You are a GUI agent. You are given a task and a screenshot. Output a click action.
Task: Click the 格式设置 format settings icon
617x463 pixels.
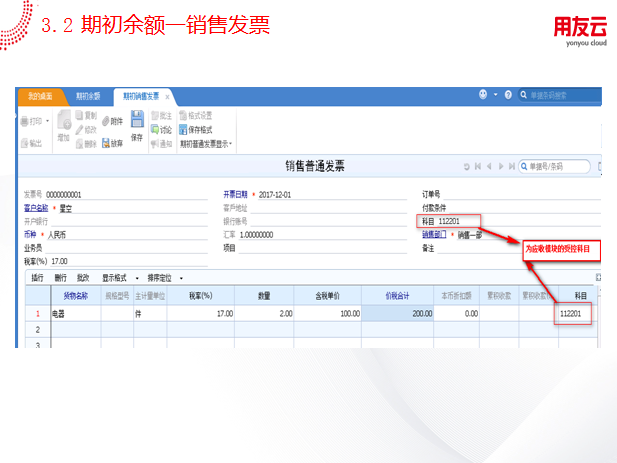tap(183, 115)
